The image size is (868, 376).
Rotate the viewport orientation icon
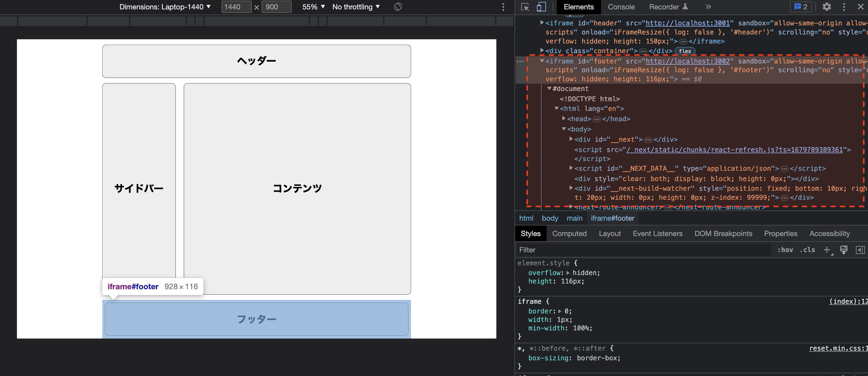coord(398,7)
